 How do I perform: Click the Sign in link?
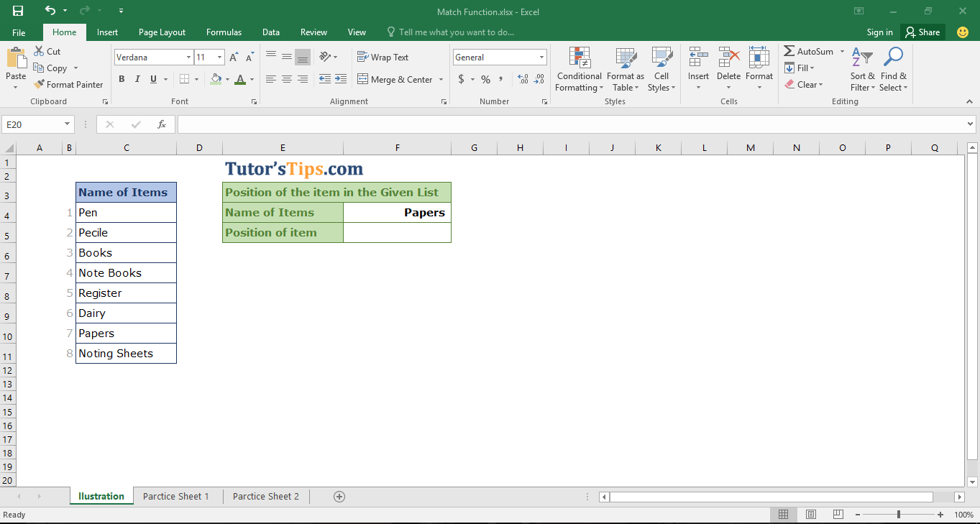point(879,32)
